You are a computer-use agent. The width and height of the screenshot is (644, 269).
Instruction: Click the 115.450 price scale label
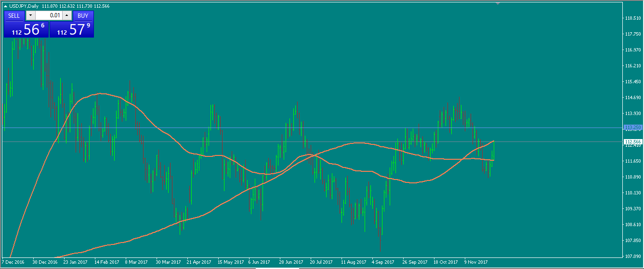coord(632,82)
